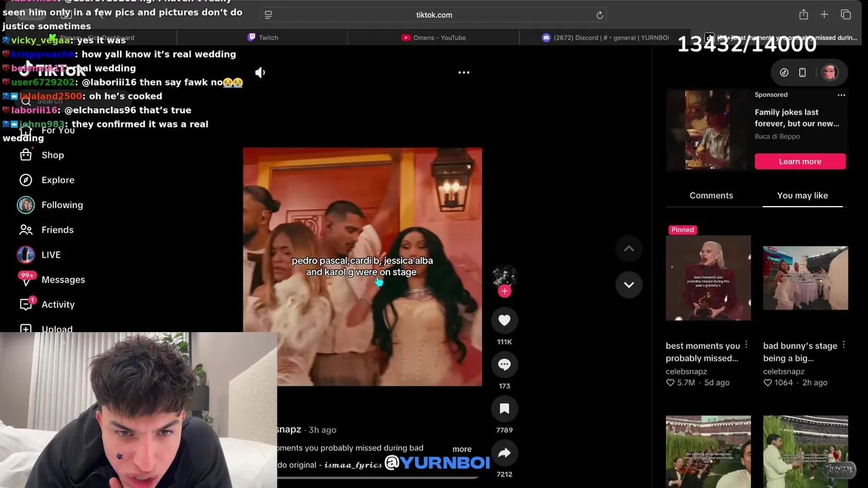Switch to You may like tab

click(x=802, y=195)
